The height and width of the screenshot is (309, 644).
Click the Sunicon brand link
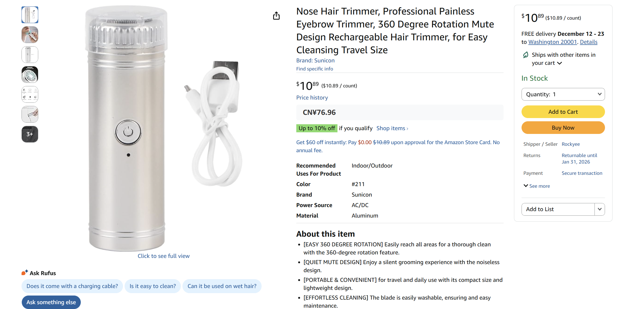click(x=325, y=60)
